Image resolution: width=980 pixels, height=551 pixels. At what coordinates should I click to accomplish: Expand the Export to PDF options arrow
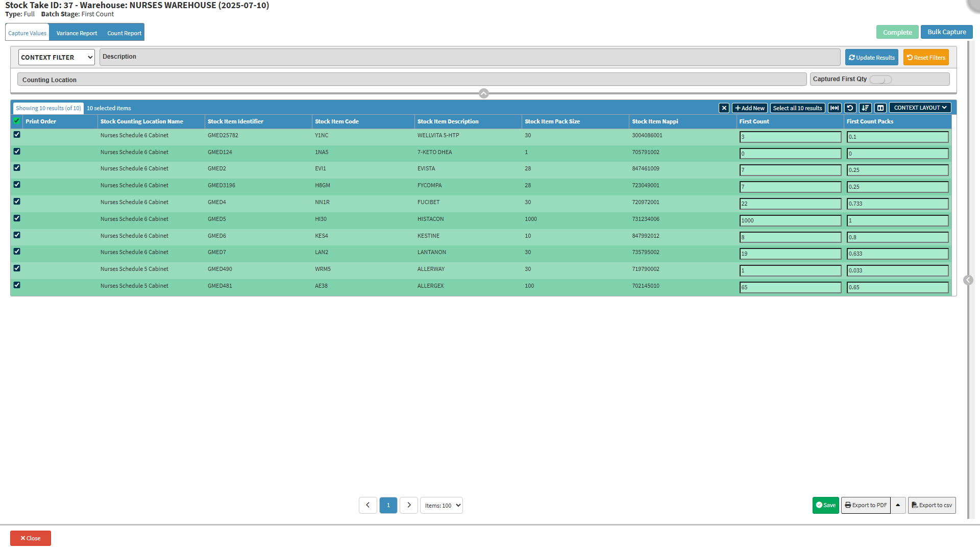click(x=898, y=505)
